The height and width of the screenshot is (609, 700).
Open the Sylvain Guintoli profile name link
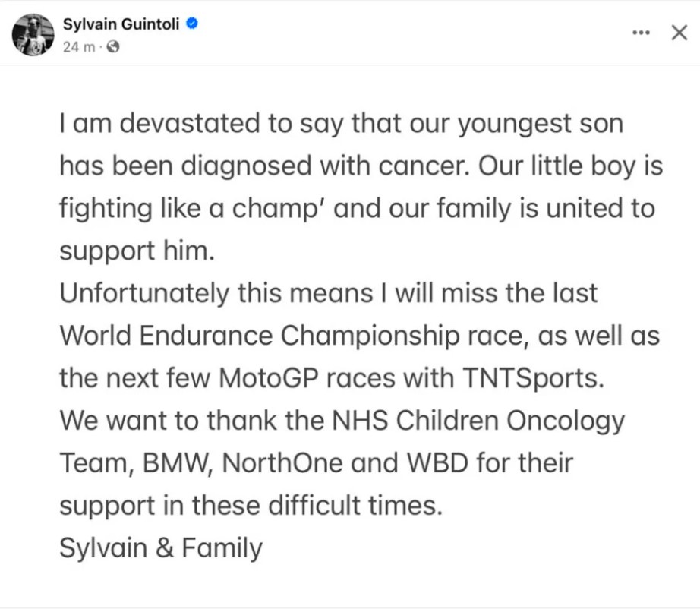[x=121, y=24]
